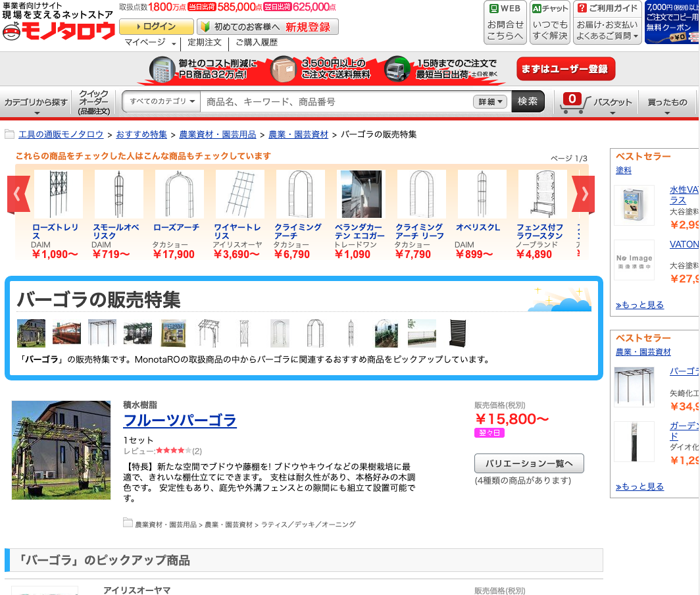Image resolution: width=700 pixels, height=595 pixels.
Task: Click the breadcrumb folder icon
Action: 9,134
